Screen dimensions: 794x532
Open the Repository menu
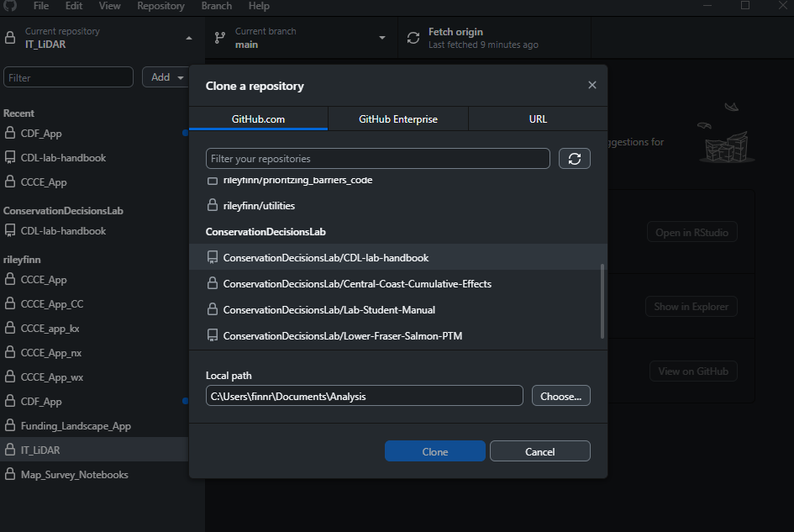pos(160,6)
